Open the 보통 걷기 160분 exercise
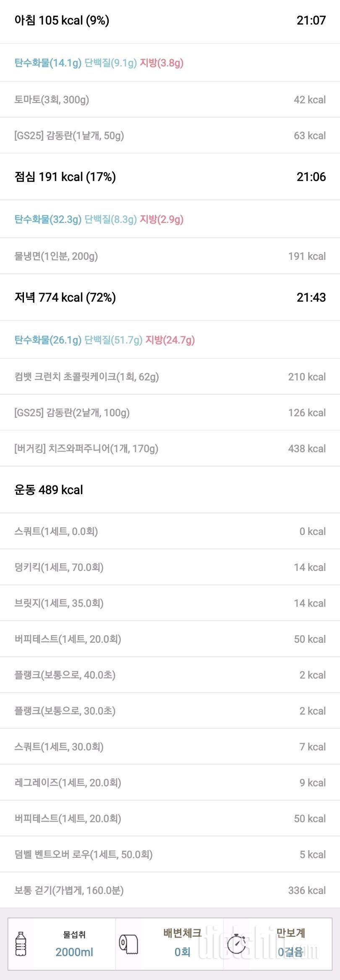Viewport: 340px width, 980px height. point(170,890)
